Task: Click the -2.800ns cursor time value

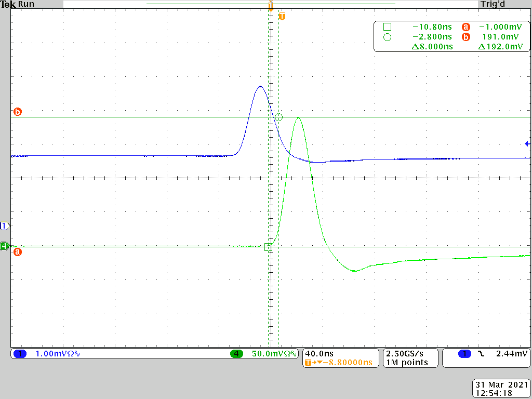Action: coord(432,37)
